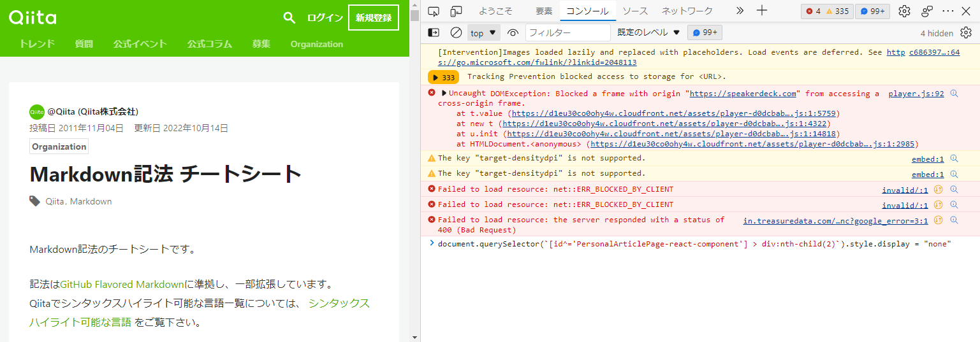
Task: Open Organization in the green nav bar
Action: 317,44
